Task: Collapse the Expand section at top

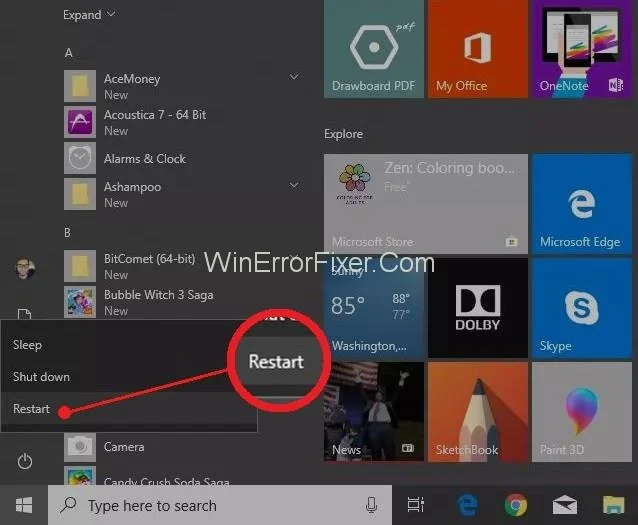Action: coord(89,15)
